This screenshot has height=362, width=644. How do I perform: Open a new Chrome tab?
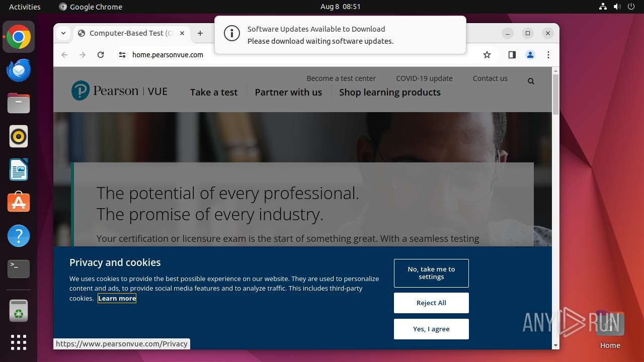pos(200,33)
